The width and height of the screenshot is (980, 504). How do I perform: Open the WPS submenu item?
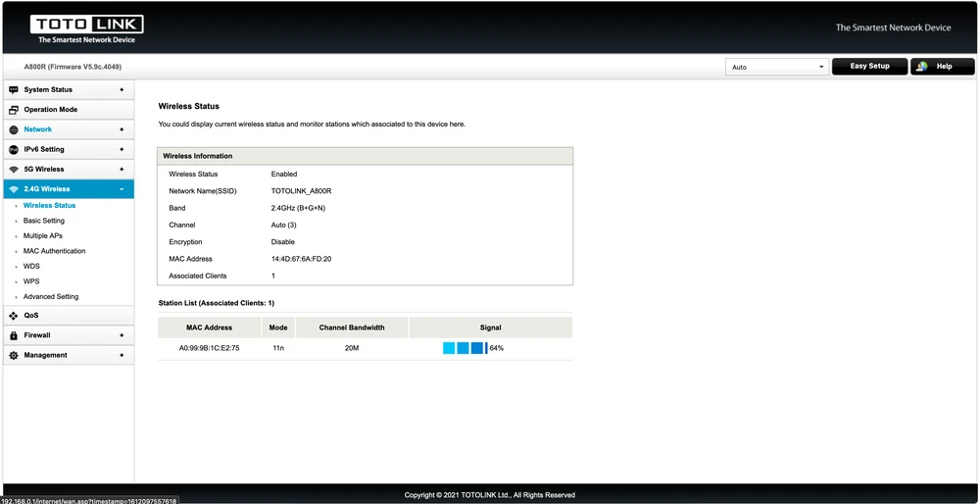pos(31,281)
